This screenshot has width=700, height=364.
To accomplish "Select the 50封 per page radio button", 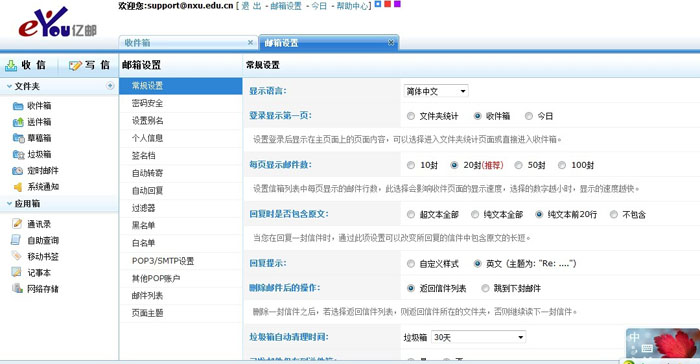I will 518,165.
